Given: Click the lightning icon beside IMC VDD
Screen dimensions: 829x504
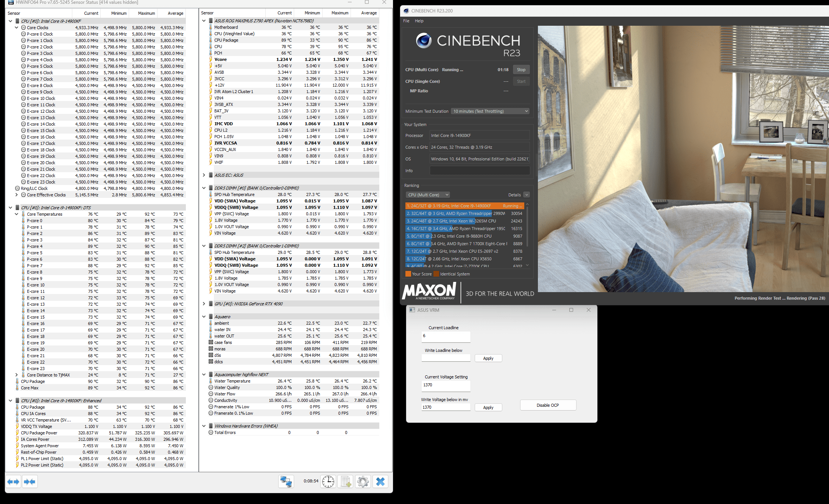Looking at the screenshot, I should [x=211, y=124].
